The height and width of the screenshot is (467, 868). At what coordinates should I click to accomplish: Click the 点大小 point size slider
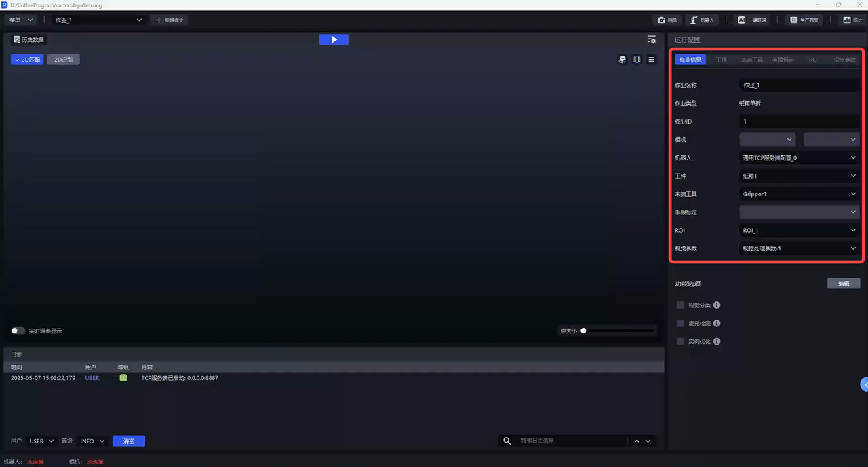(617, 331)
